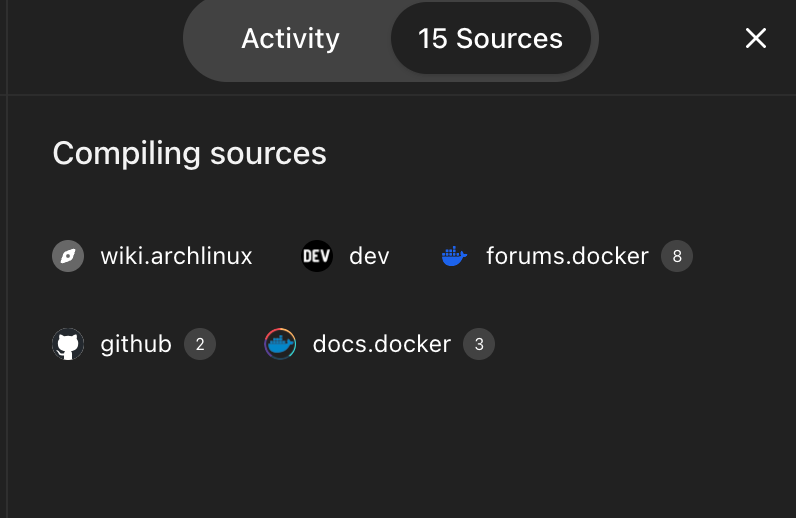Close the sources panel with X
This screenshot has height=518, width=796.
tap(755, 38)
